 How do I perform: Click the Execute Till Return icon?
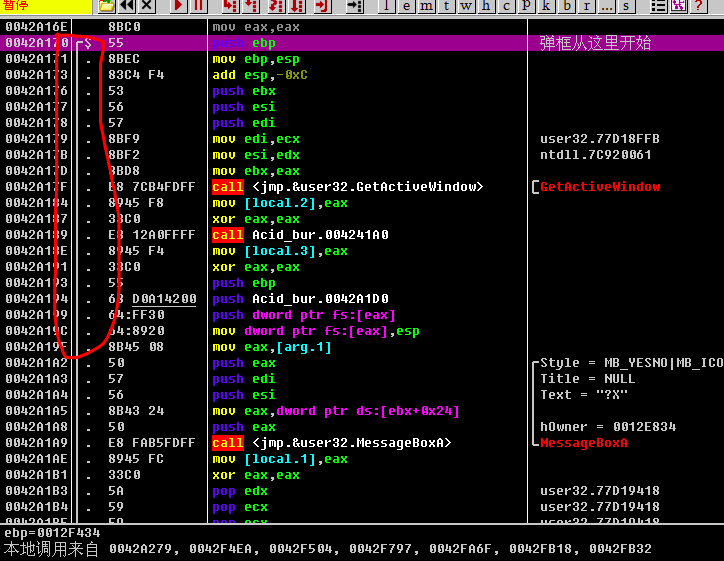tap(322, 6)
